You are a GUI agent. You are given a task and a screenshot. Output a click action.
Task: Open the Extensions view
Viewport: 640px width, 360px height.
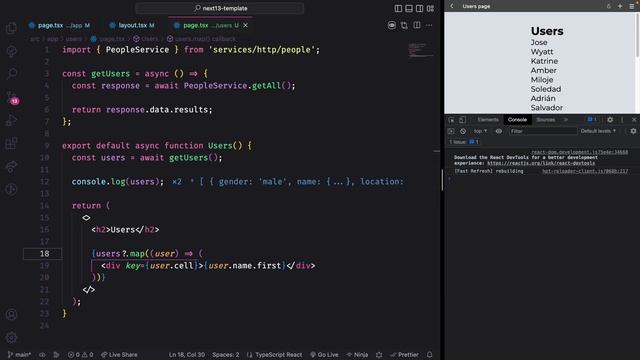[x=11, y=143]
